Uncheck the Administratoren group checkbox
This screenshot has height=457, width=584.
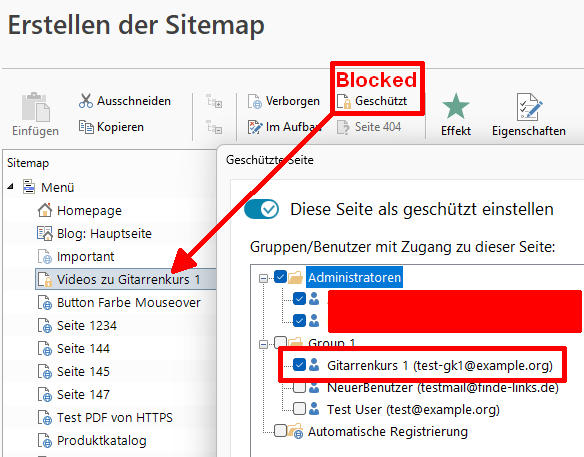[280, 277]
